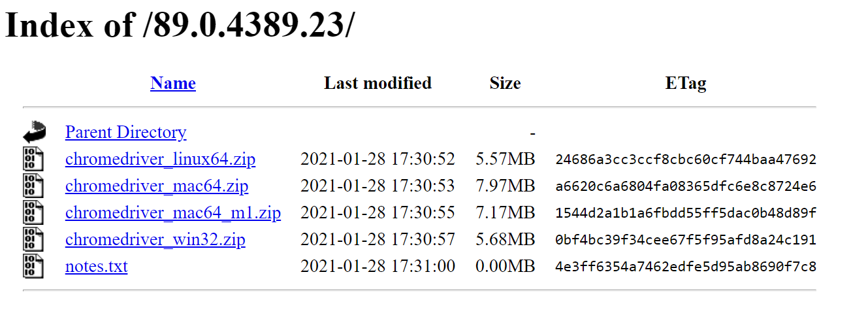Screen dimensions: 868x319
Task: Click the file icon beside notes.txt
Action: [x=33, y=266]
